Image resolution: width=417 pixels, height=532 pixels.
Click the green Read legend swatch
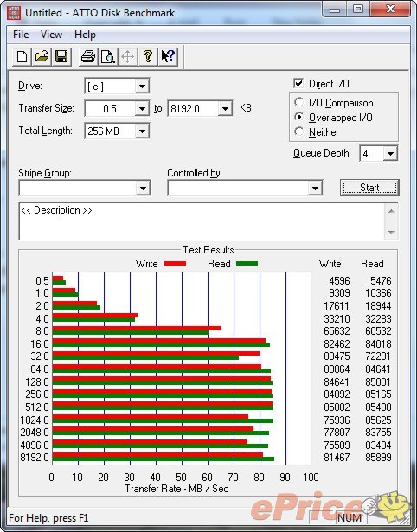tap(247, 263)
